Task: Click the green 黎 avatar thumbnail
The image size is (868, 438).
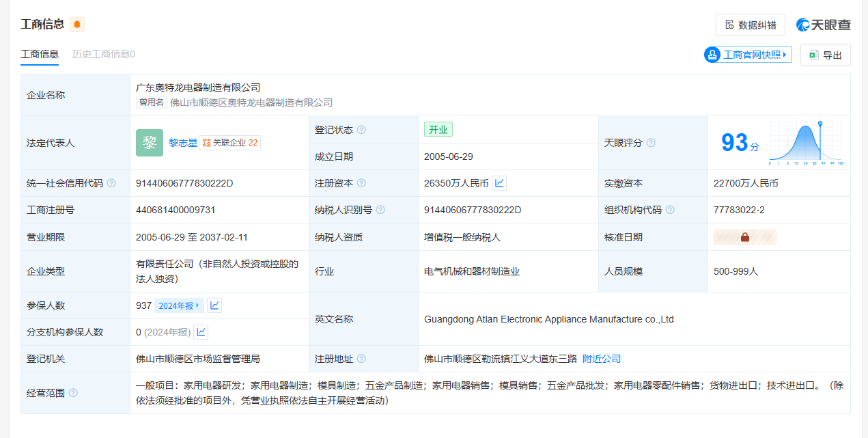Action: tap(150, 143)
